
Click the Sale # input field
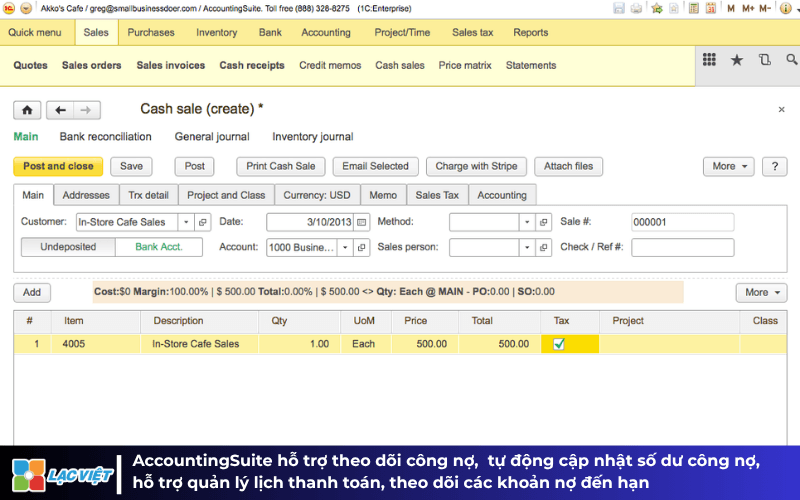[x=683, y=222]
